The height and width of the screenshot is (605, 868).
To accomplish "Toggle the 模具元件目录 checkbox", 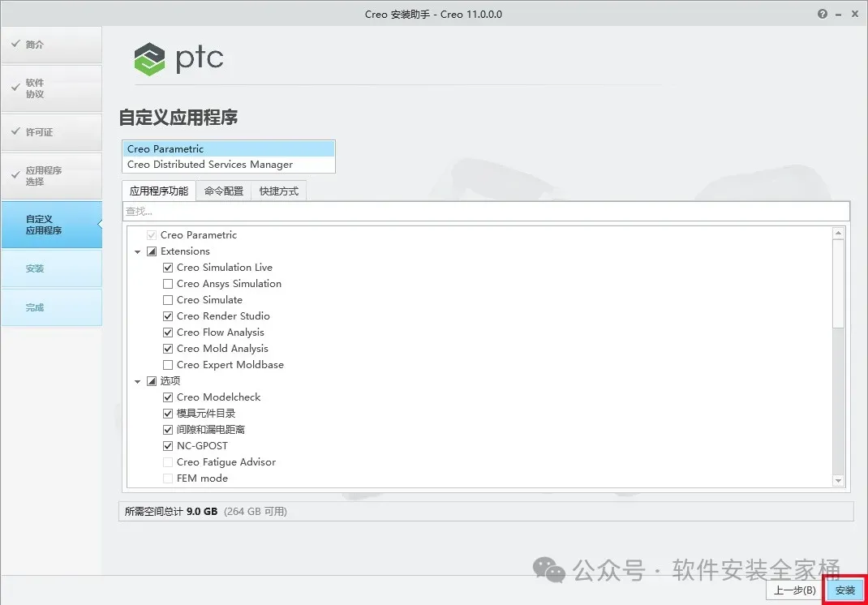I will click(168, 414).
